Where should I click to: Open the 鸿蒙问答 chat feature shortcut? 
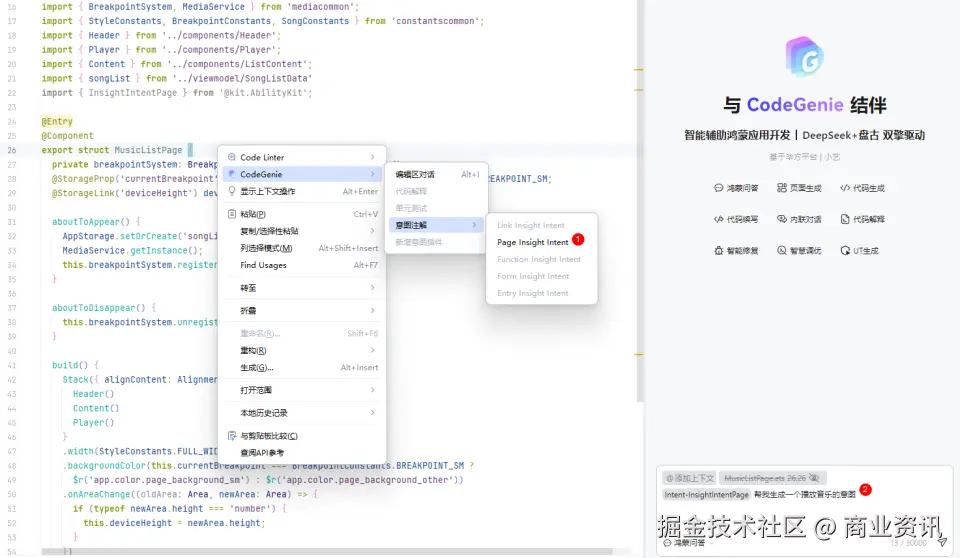point(736,188)
